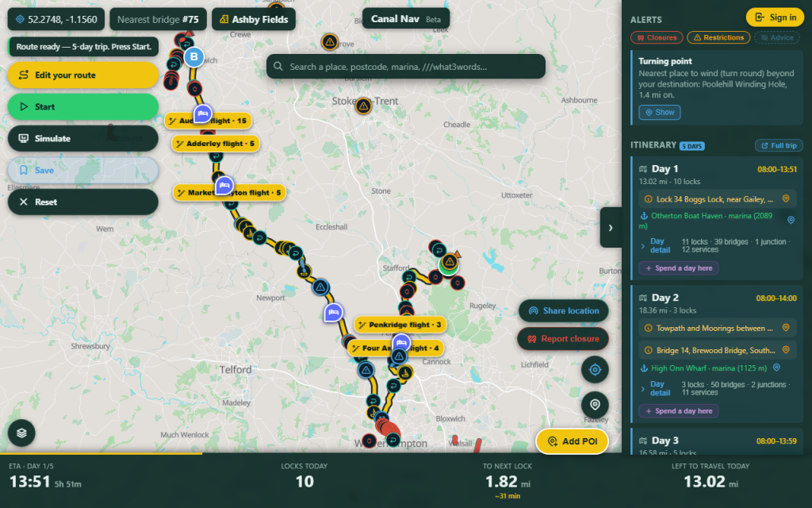The height and width of the screenshot is (508, 812).
Task: Click the Sign in button
Action: tap(776, 17)
